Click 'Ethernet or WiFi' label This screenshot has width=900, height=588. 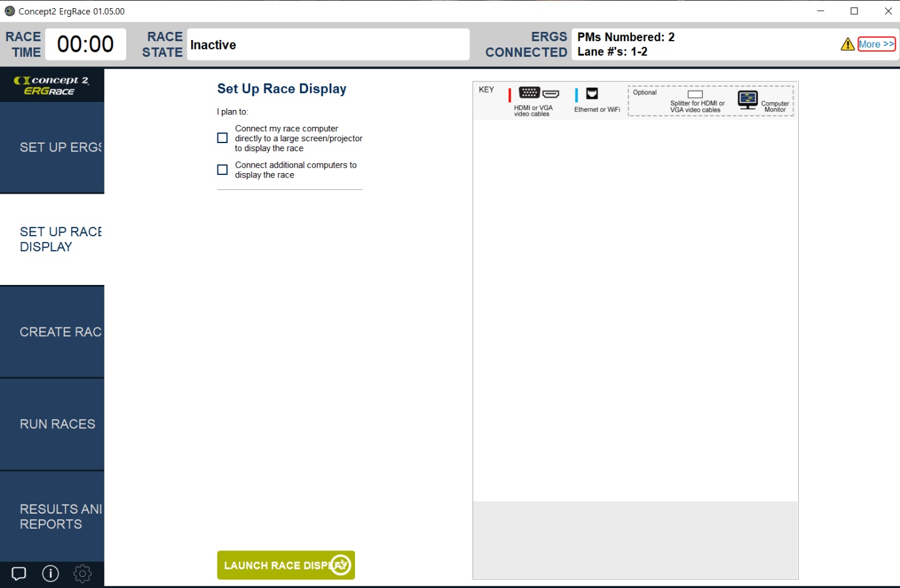597,109
